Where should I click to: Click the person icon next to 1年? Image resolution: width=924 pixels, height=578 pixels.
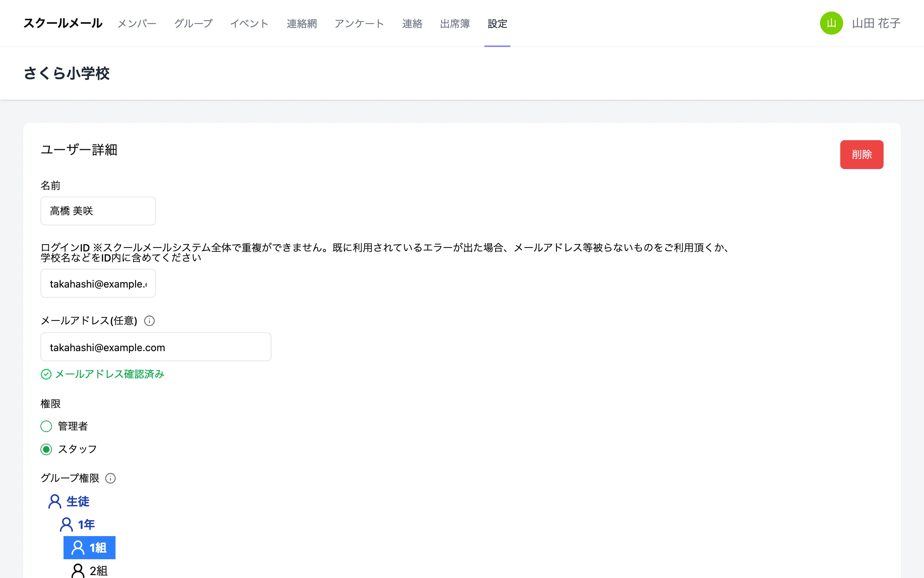click(66, 525)
